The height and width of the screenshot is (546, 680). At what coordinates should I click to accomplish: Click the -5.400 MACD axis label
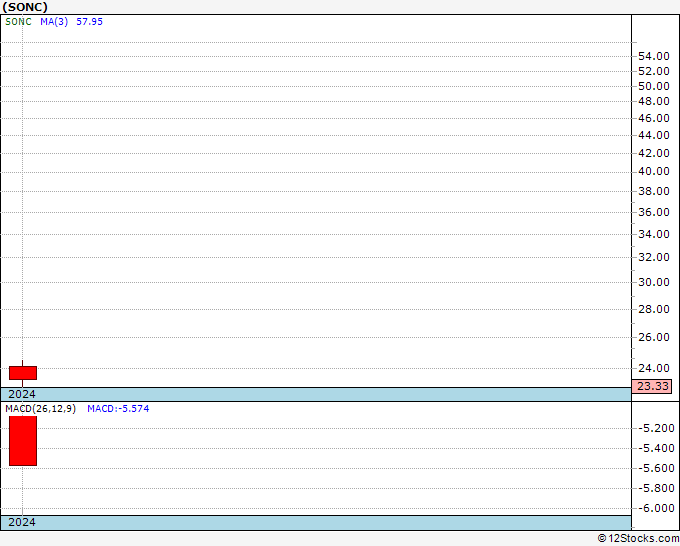(x=656, y=448)
